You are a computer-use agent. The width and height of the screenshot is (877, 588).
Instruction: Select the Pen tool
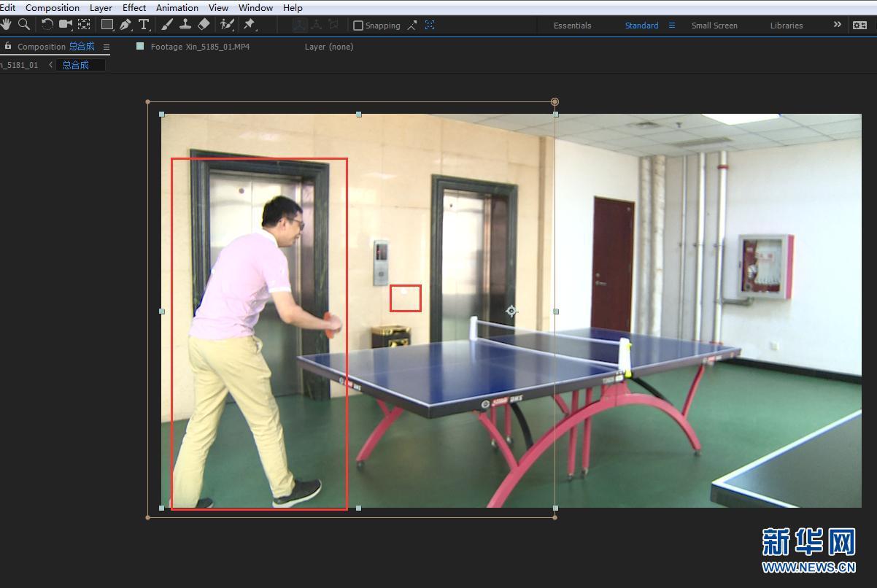coord(125,25)
